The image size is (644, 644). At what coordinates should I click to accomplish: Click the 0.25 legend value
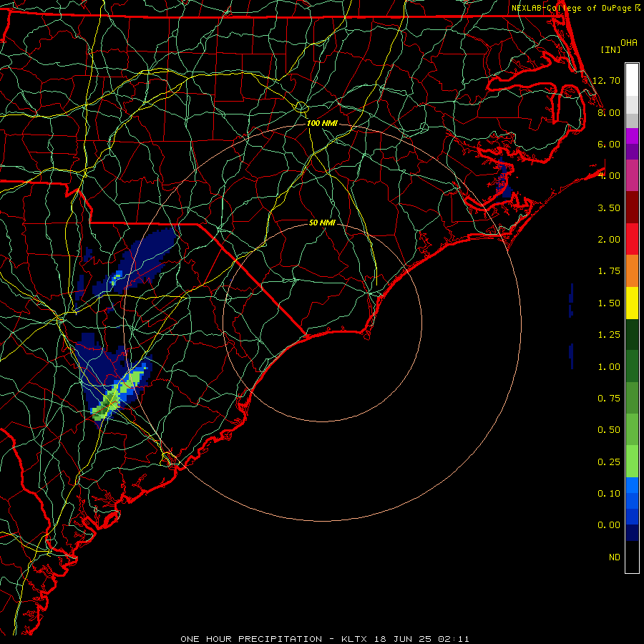(x=609, y=462)
